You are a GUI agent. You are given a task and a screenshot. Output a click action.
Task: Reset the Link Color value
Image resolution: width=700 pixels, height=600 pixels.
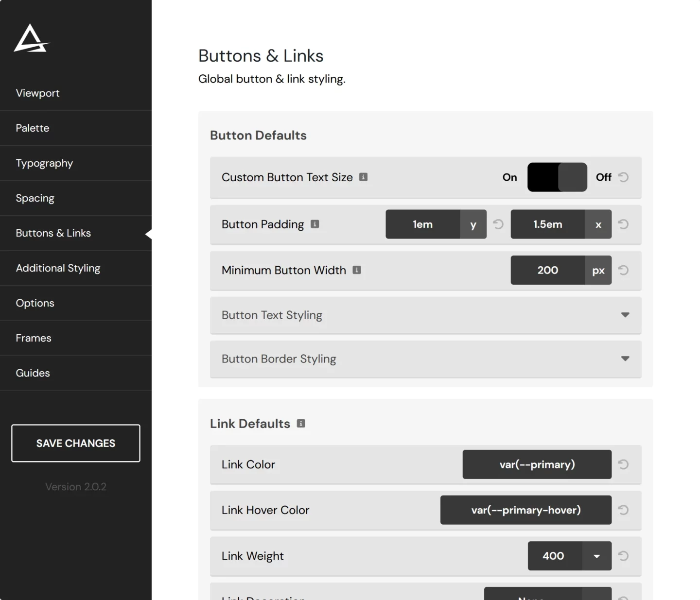point(623,464)
